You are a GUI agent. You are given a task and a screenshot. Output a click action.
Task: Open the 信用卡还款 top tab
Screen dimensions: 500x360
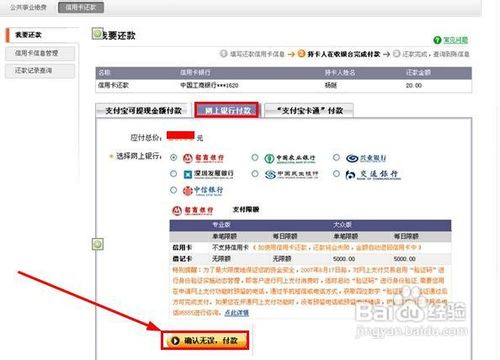[81, 7]
